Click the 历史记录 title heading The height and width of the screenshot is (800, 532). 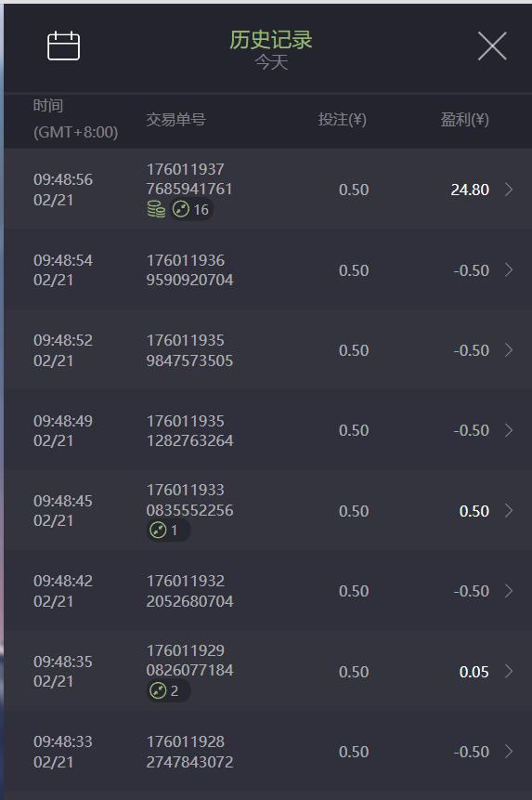[x=270, y=40]
